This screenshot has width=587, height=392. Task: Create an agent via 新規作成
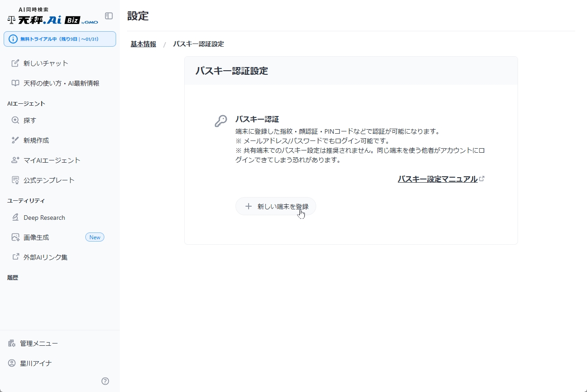point(36,140)
